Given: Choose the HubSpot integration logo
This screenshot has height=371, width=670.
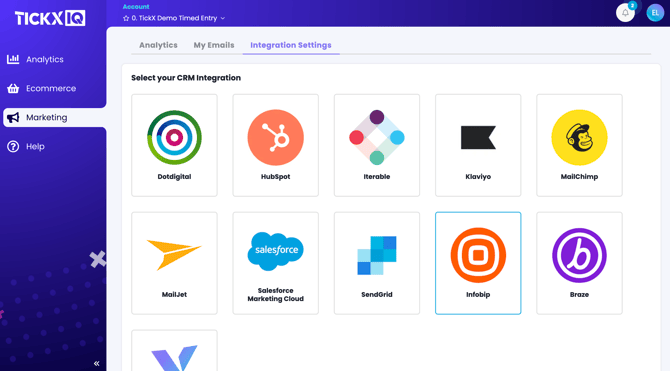Looking at the screenshot, I should point(276,138).
